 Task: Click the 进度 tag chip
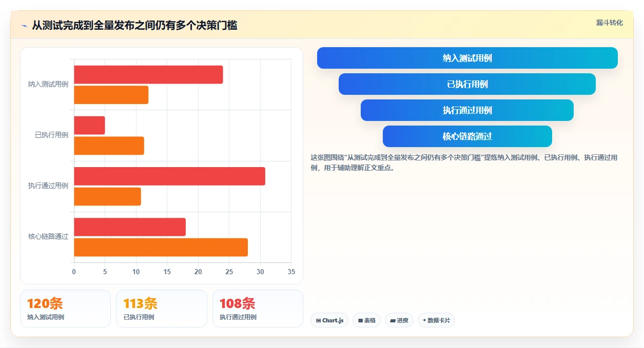399,320
